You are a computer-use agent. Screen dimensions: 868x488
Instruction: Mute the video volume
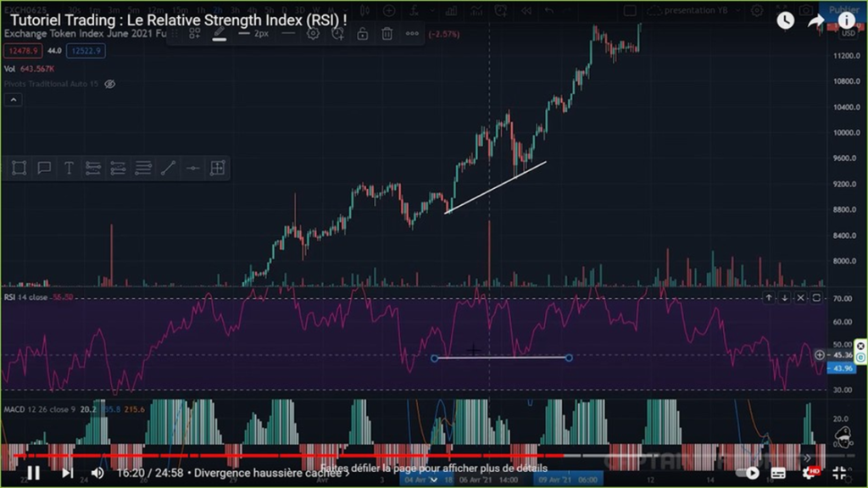coord(97,473)
